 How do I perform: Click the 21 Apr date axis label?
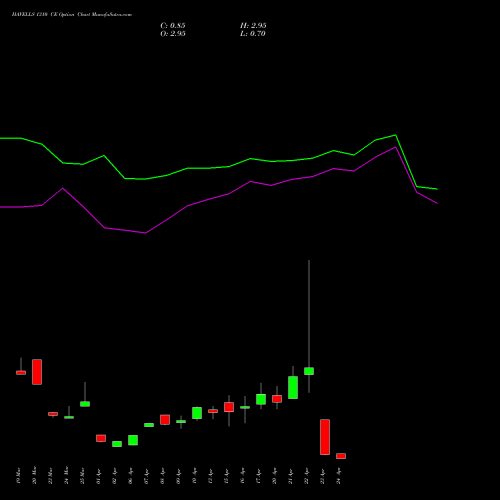pos(290,476)
